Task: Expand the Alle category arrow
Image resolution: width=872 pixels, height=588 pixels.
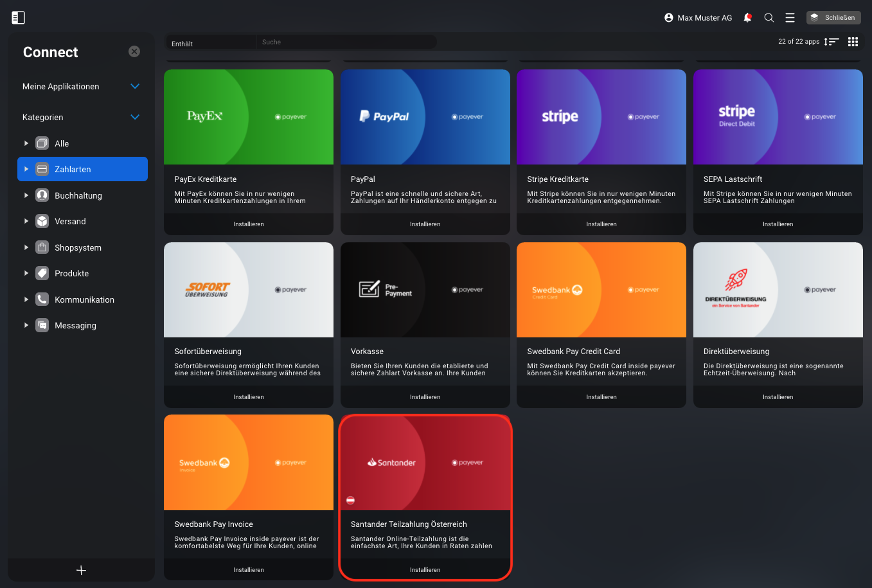Action: pyautogui.click(x=26, y=143)
